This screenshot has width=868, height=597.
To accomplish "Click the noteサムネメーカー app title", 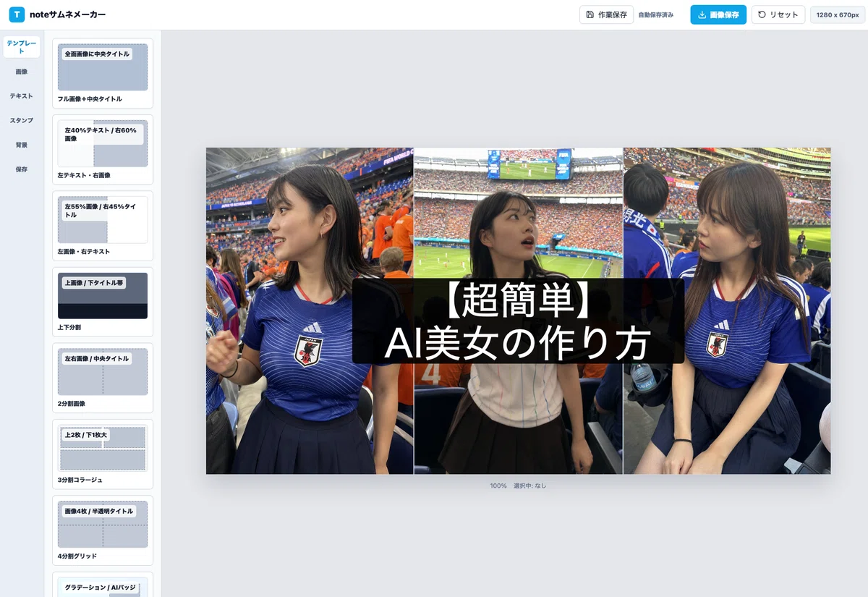I will point(68,14).
